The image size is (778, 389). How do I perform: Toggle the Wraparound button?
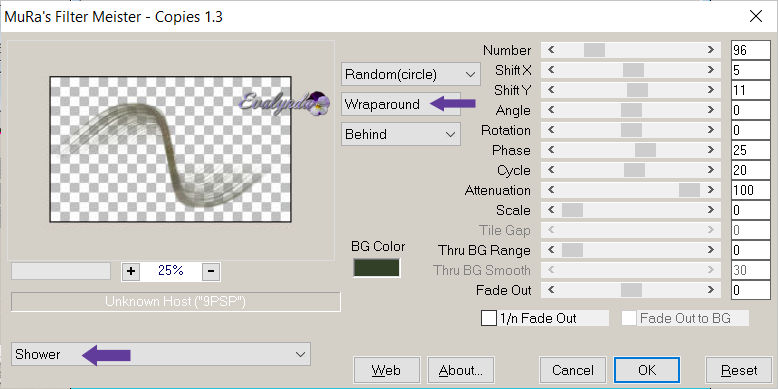click(x=401, y=104)
